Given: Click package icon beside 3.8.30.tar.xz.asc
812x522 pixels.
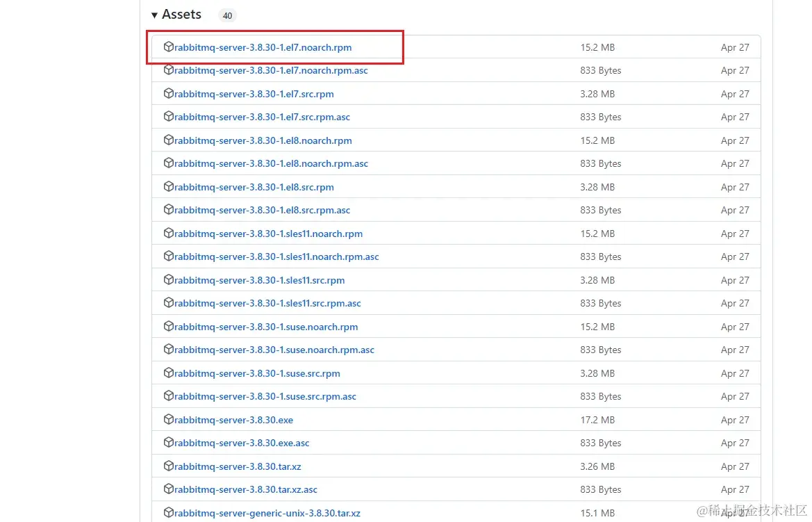Looking at the screenshot, I should 168,489.
